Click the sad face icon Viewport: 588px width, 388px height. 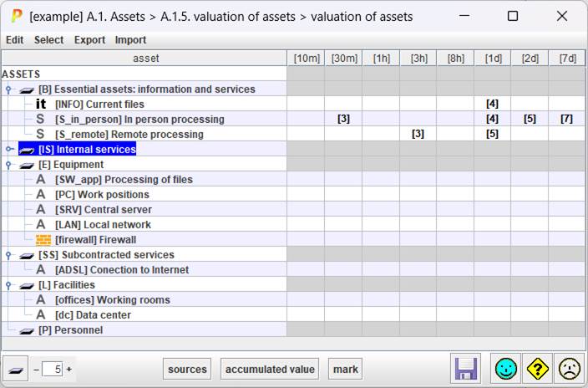click(570, 369)
